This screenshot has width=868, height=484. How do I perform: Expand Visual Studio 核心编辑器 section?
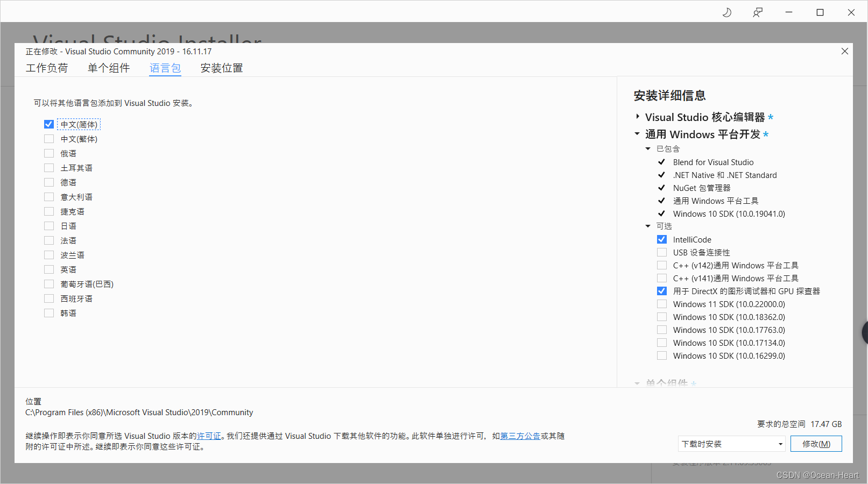tap(638, 117)
